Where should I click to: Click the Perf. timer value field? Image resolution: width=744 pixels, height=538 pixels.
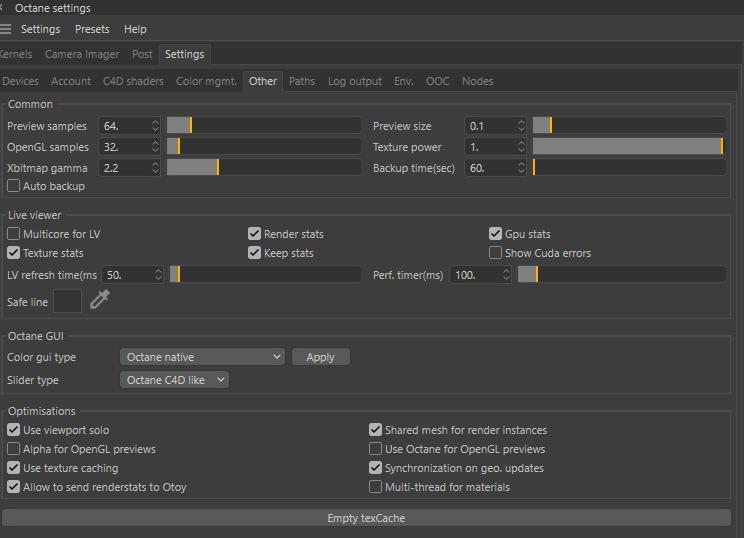click(480, 275)
